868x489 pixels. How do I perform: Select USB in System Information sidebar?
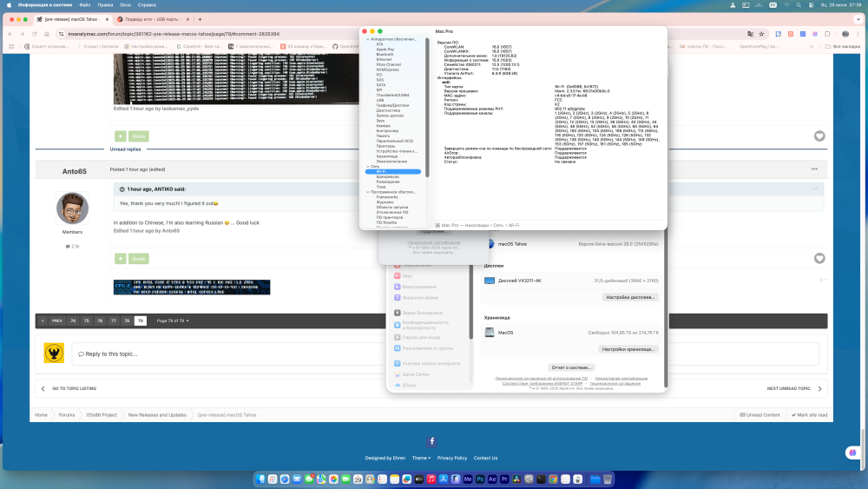coord(380,100)
